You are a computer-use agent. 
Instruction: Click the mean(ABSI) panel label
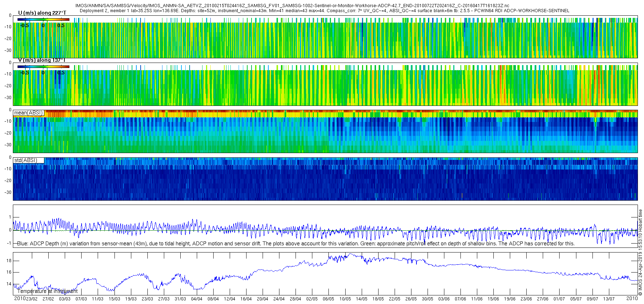tap(29, 113)
